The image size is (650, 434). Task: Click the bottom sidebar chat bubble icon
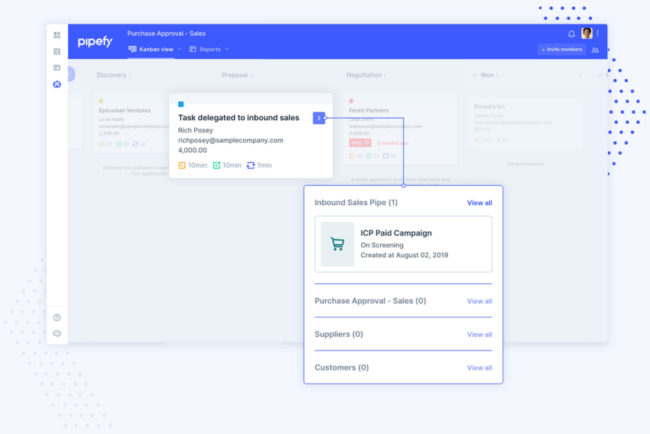57,333
